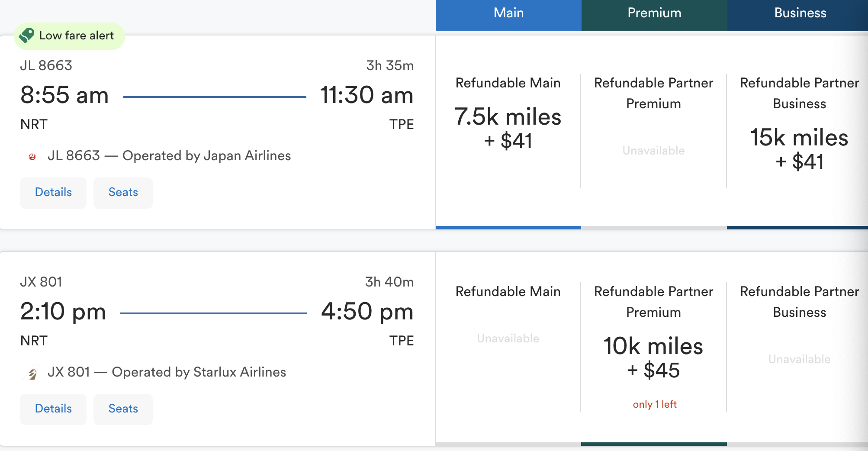The height and width of the screenshot is (451, 868).
Task: Click the 8:55 am departure time
Action: 64,95
